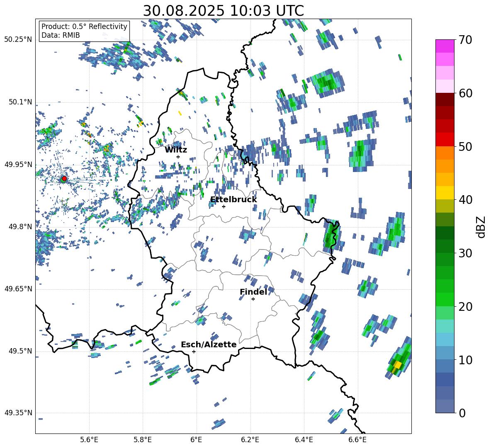Screen dimensions: 491x448
Task: Click the bright red colorbar segment above 50
Action: pos(445,140)
